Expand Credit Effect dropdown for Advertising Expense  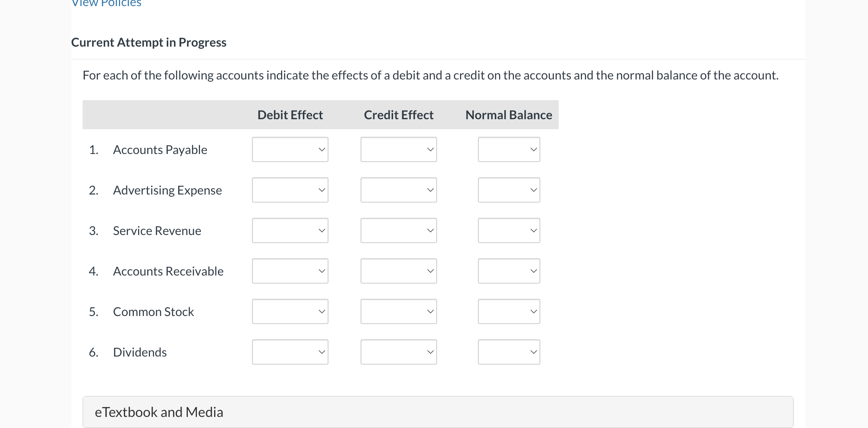pos(398,190)
